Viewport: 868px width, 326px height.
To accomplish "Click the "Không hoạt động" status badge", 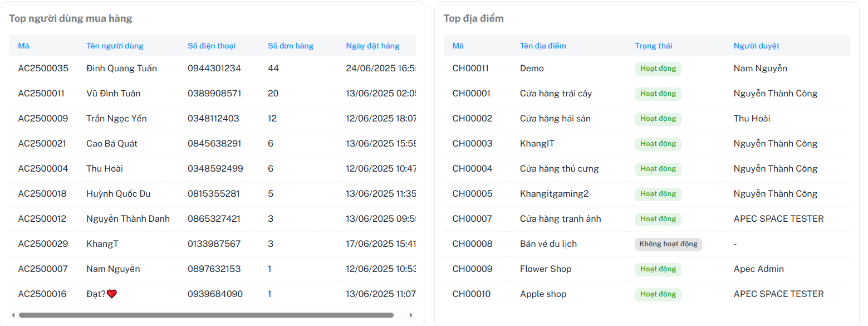I will [x=668, y=244].
